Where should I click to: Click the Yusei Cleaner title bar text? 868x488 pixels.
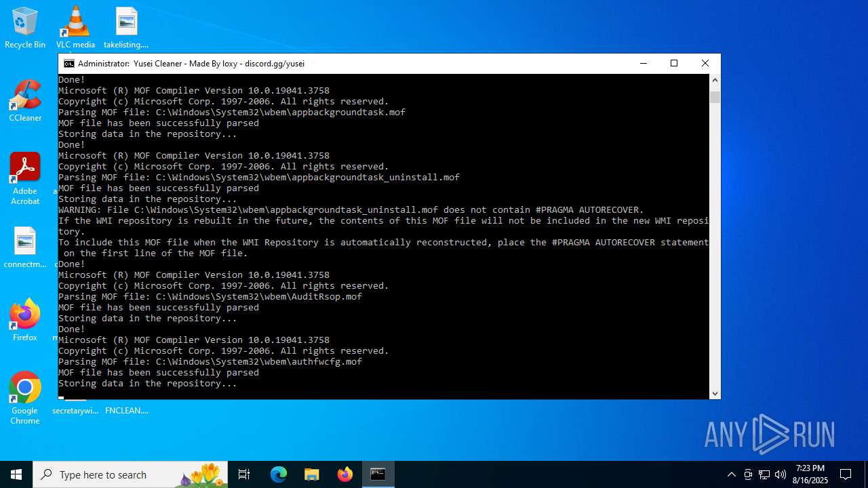point(191,64)
